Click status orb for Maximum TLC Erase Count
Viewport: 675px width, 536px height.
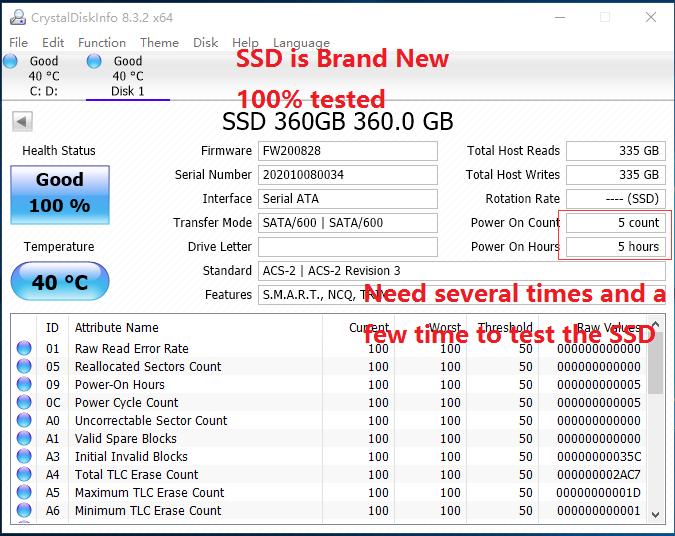pos(24,493)
